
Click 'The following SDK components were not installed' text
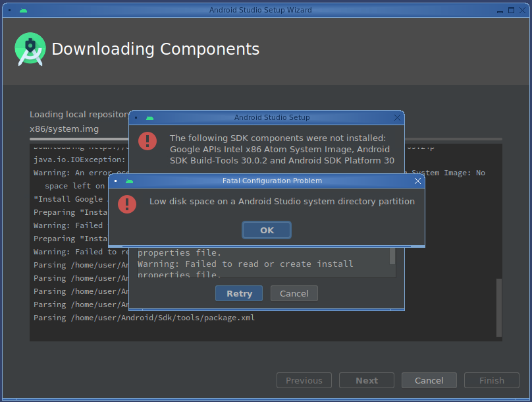tap(278, 138)
